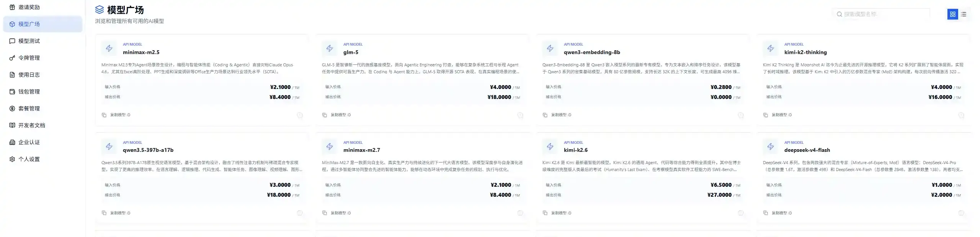Click the ¥0.2800 input price on qwen3-embedding-8b
The height and width of the screenshot is (237, 980).
[x=721, y=87]
